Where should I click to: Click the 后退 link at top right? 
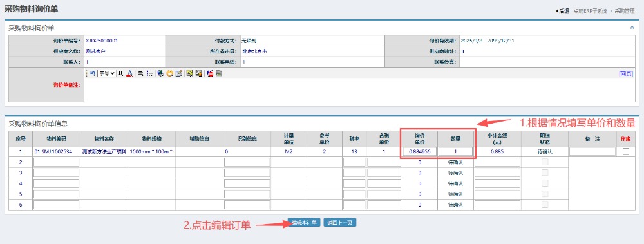(x=562, y=11)
